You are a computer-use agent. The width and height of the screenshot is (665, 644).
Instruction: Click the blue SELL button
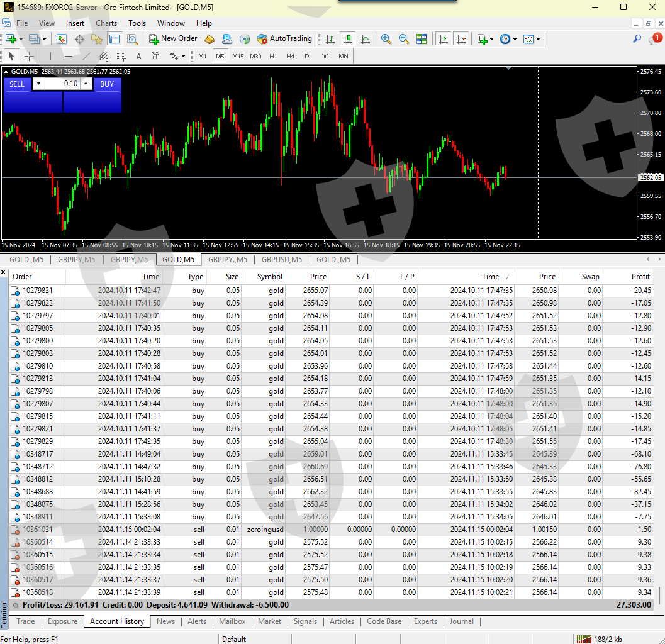pyautogui.click(x=17, y=84)
